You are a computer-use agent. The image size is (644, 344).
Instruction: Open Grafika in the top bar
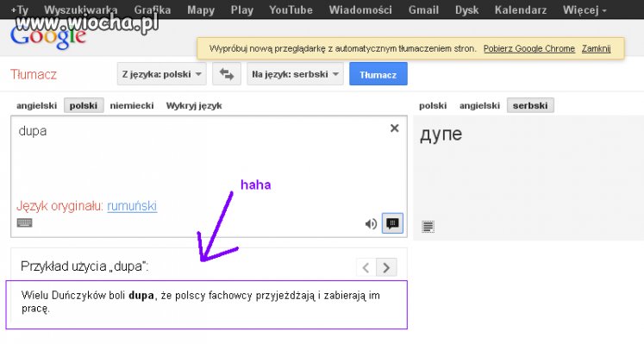[x=153, y=9]
